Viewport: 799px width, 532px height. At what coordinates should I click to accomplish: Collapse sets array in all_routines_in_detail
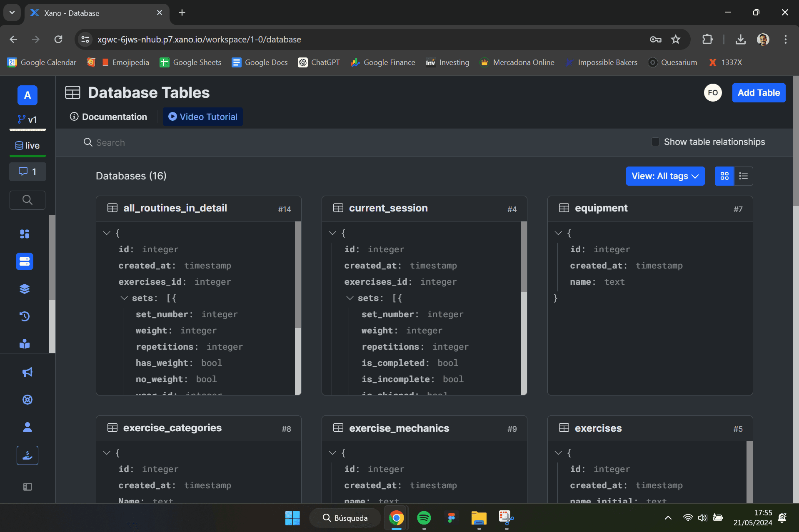pyautogui.click(x=124, y=298)
